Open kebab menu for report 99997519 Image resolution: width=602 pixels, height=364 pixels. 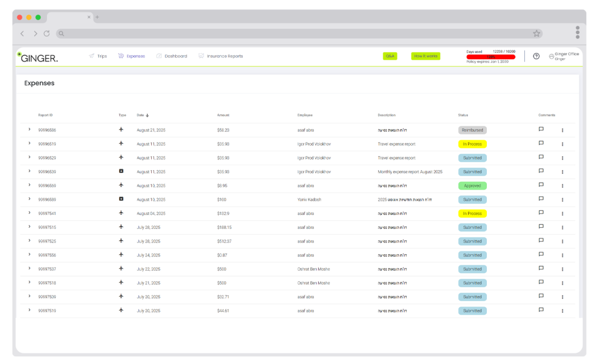click(562, 311)
